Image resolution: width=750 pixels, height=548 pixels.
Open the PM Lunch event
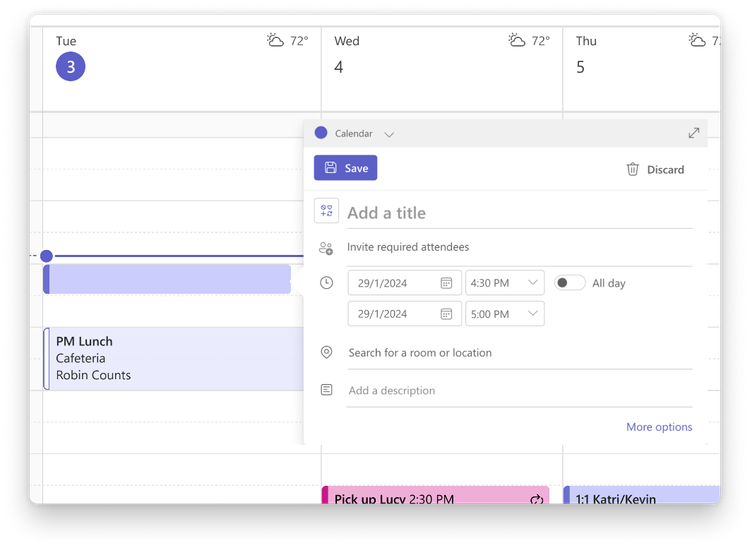(x=173, y=359)
